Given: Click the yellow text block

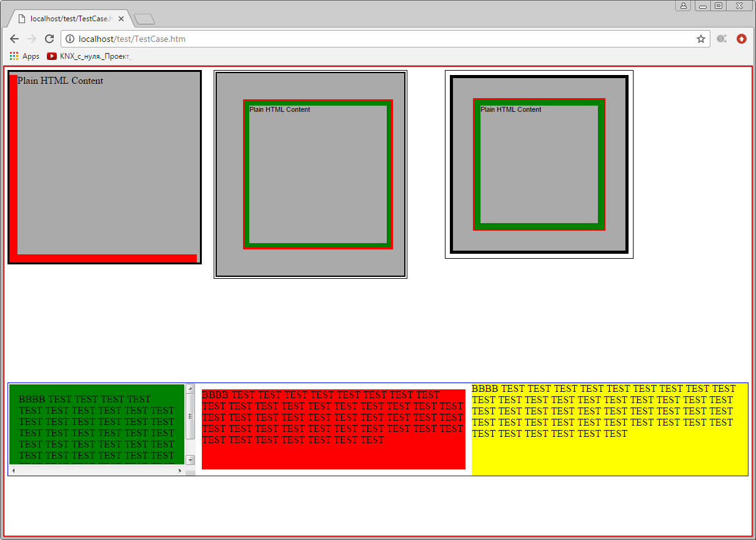Looking at the screenshot, I should 609,429.
